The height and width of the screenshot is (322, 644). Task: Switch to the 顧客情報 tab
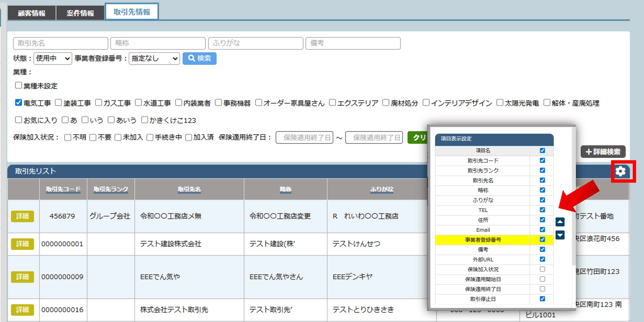pyautogui.click(x=32, y=13)
